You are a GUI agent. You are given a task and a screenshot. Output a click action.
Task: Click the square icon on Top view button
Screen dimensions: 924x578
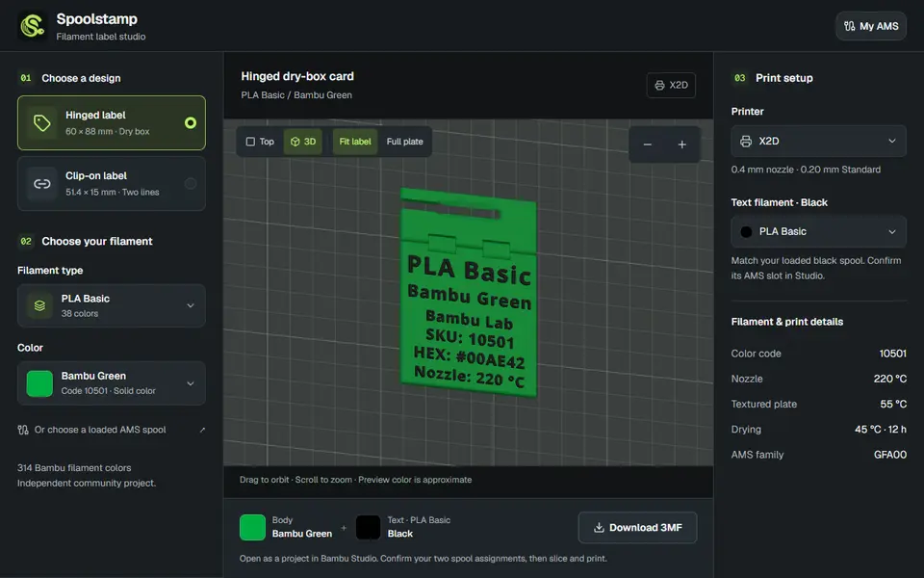tap(250, 142)
